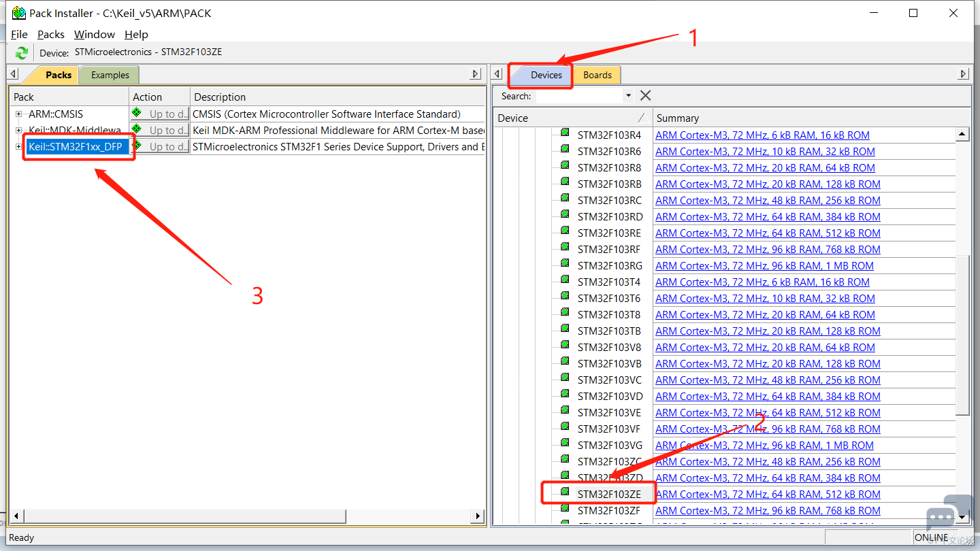Viewport: 980px width, 551px height.
Task: Open the File menu
Action: point(19,35)
